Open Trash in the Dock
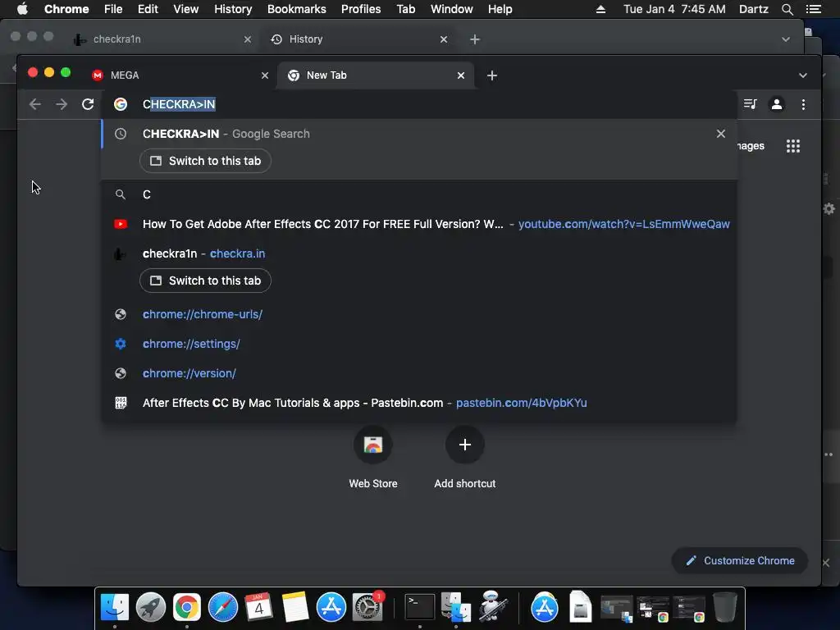Image resolution: width=840 pixels, height=630 pixels. [725, 607]
